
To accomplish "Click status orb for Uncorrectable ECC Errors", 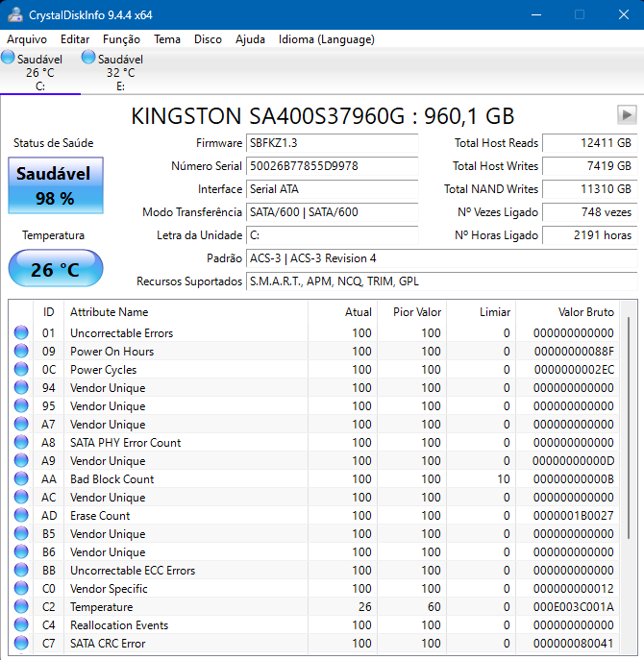I will [x=21, y=570].
